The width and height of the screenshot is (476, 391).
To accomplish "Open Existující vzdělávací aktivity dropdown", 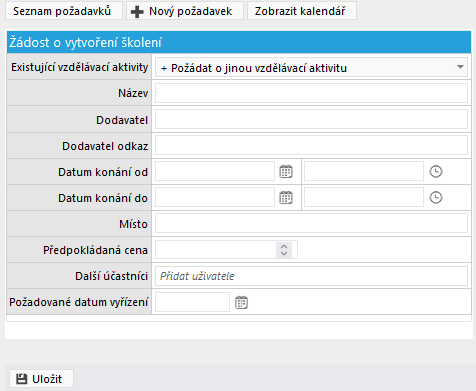I will 311,68.
